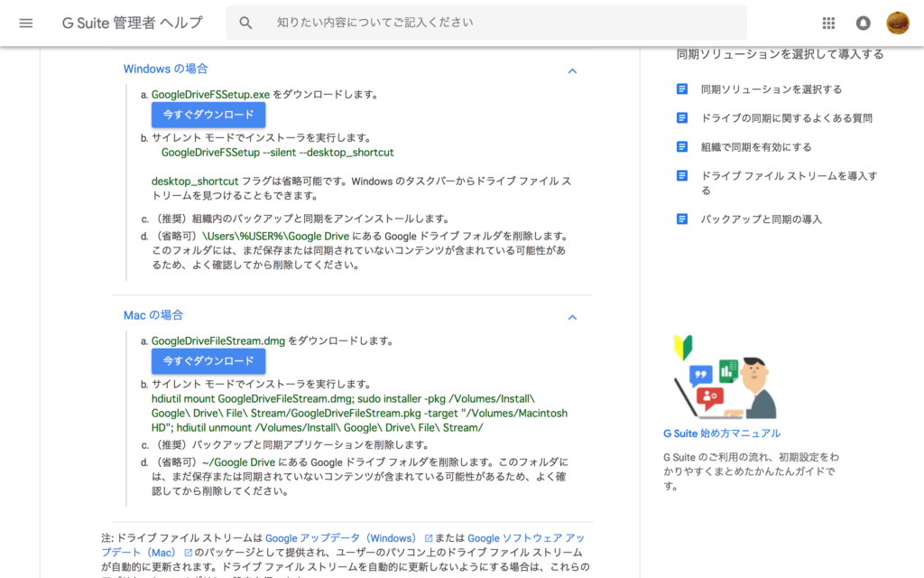Open the Google apps grid

pyautogui.click(x=828, y=23)
